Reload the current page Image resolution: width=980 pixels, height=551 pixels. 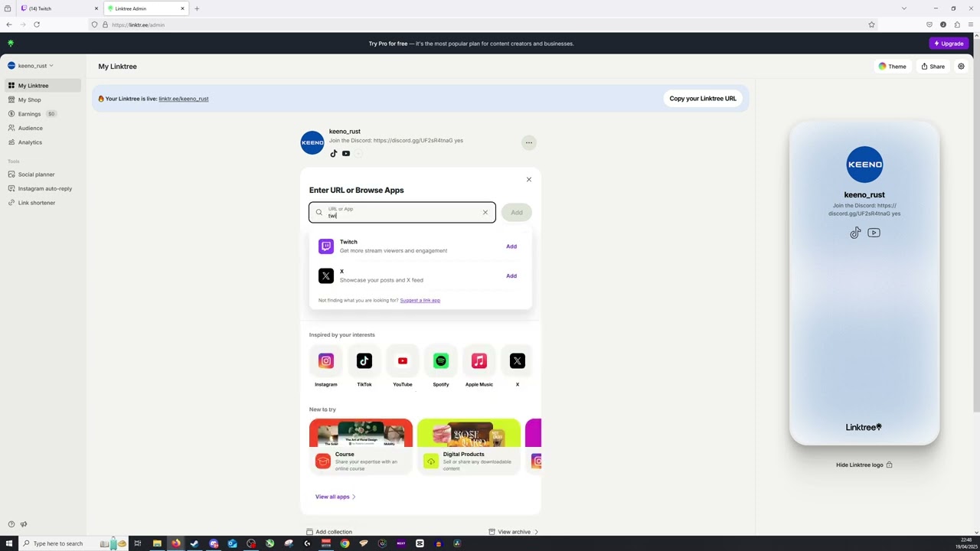point(37,24)
